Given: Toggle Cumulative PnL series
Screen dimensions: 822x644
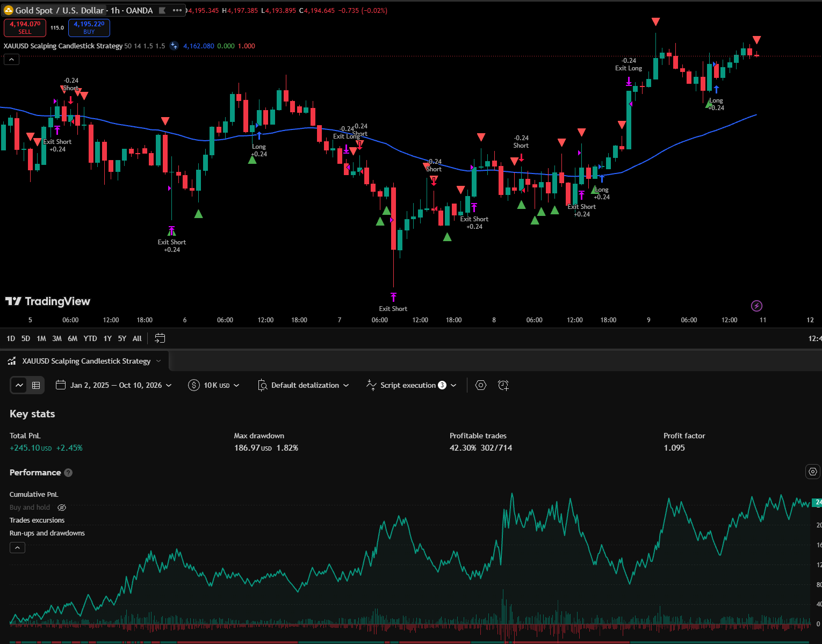Looking at the screenshot, I should [34, 494].
